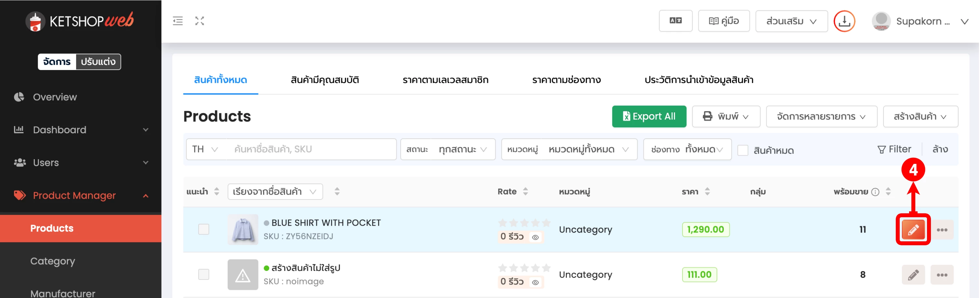Show reviews eye icon for BLUE SHIRT
This screenshot has width=980, height=298.
[x=535, y=237]
